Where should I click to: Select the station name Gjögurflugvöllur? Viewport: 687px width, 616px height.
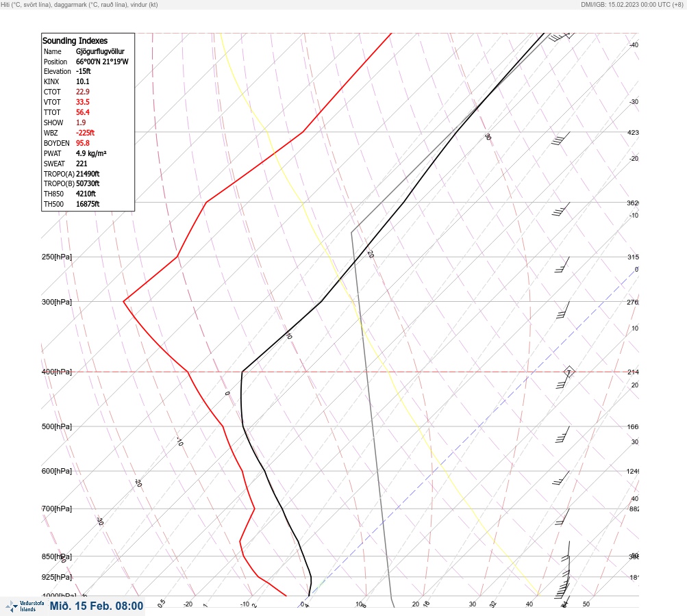(100, 51)
